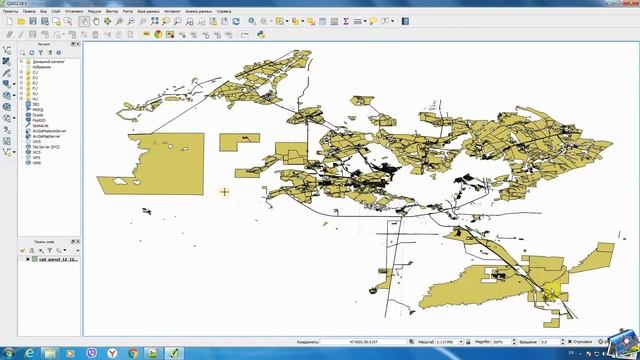
Task: Click the magnifier level stepper arrows
Action: pyautogui.click(x=513, y=342)
